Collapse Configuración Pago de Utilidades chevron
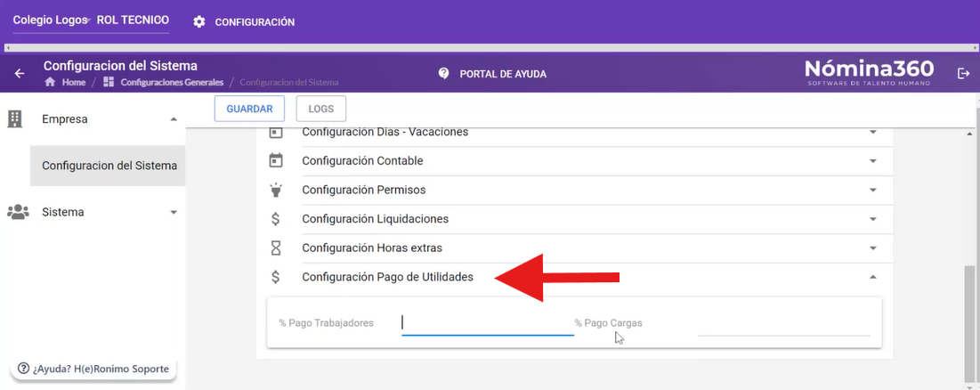This screenshot has width=980, height=390. coord(873,277)
